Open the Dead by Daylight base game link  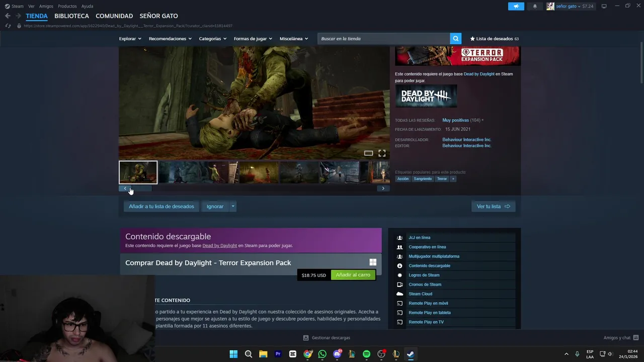[x=479, y=74]
